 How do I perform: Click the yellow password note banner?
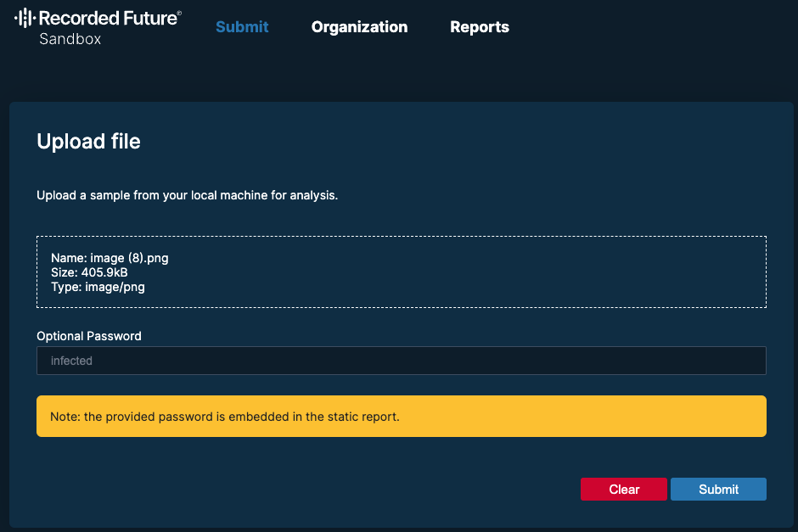[401, 417]
